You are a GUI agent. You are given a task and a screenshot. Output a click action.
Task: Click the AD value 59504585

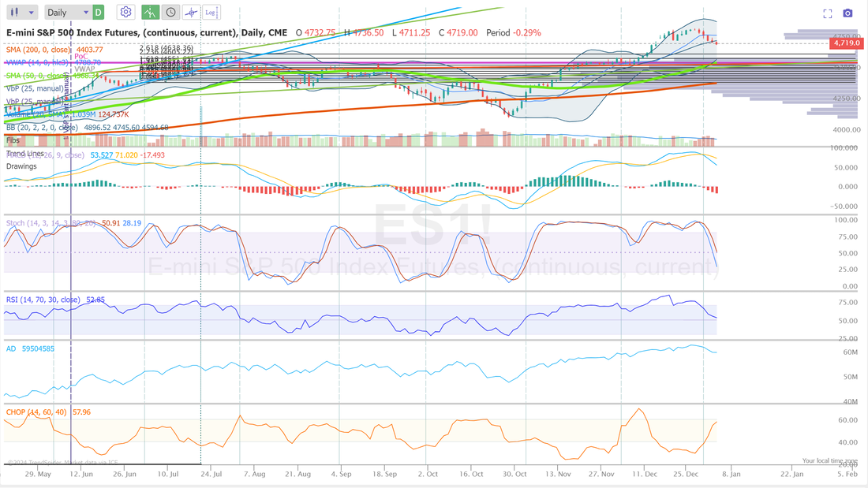pos(38,348)
